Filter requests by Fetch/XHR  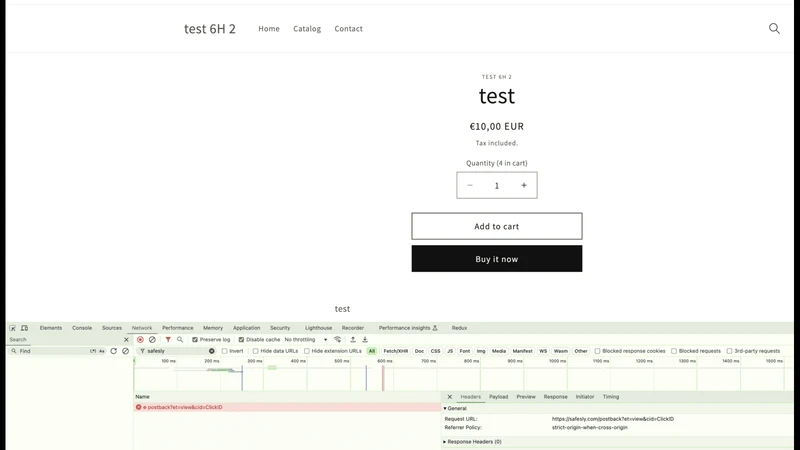coord(395,351)
